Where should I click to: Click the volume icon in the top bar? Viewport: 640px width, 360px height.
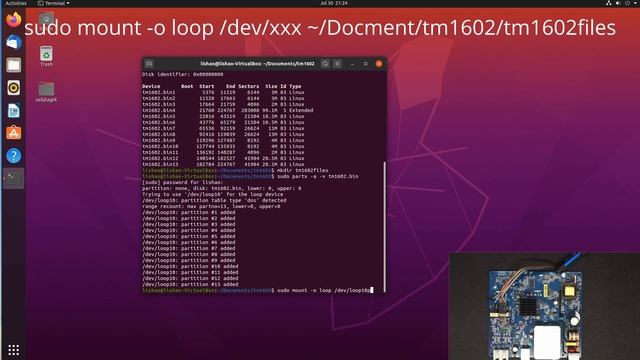click(618, 3)
